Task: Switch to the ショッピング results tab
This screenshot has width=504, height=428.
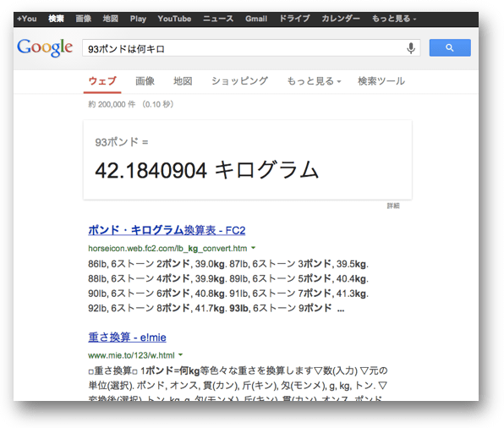Action: pyautogui.click(x=240, y=81)
